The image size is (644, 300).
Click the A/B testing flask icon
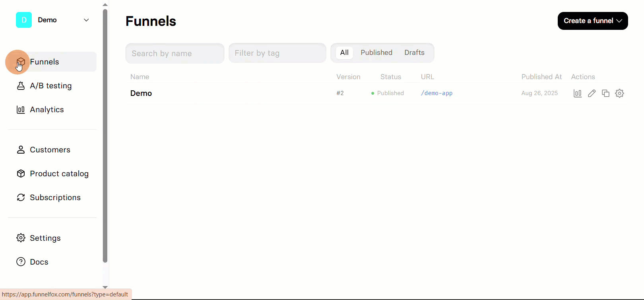(x=21, y=86)
